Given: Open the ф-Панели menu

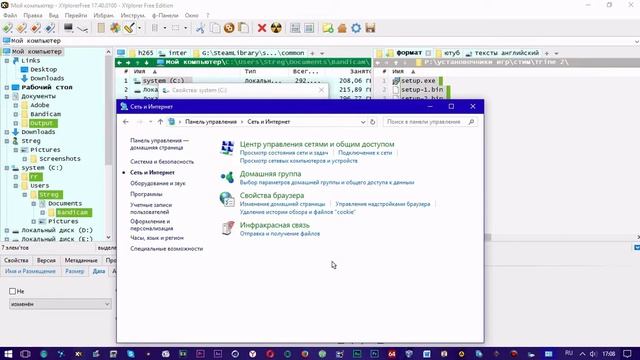Looking at the screenshot, I should coord(165,16).
